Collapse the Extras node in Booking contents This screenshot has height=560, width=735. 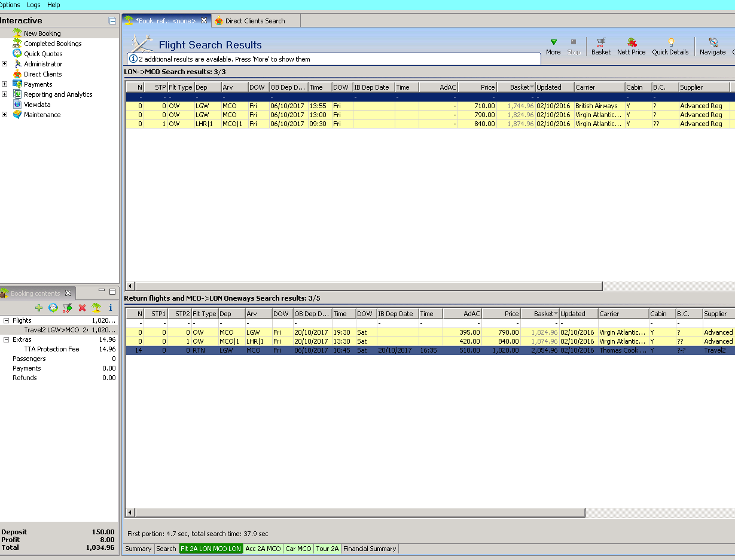(6, 339)
